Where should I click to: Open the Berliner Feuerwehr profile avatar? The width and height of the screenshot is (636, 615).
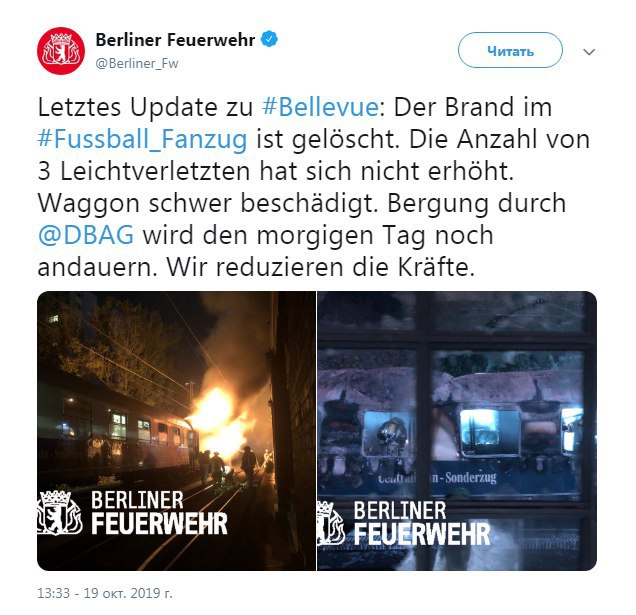click(x=61, y=51)
